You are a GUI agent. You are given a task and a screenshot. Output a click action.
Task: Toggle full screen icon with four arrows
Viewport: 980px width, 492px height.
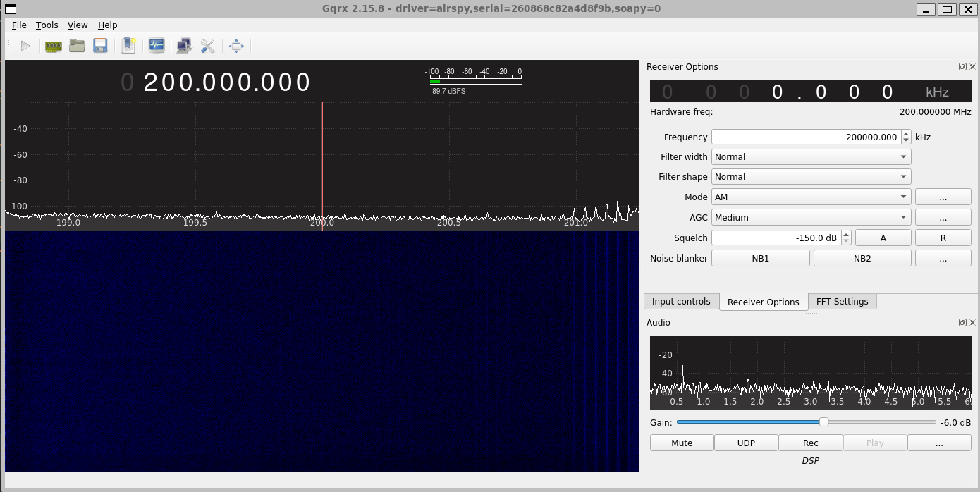click(x=236, y=46)
